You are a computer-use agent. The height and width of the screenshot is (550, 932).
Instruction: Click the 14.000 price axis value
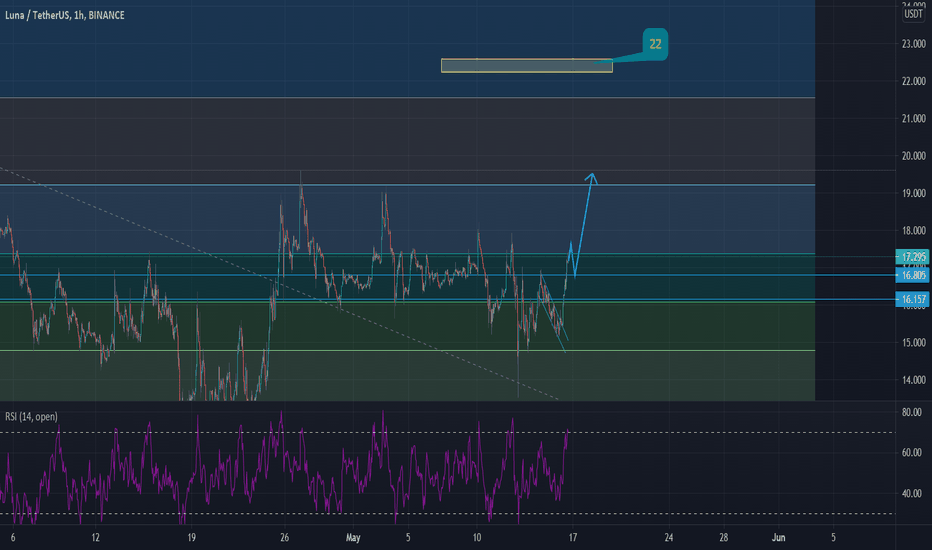(x=914, y=380)
